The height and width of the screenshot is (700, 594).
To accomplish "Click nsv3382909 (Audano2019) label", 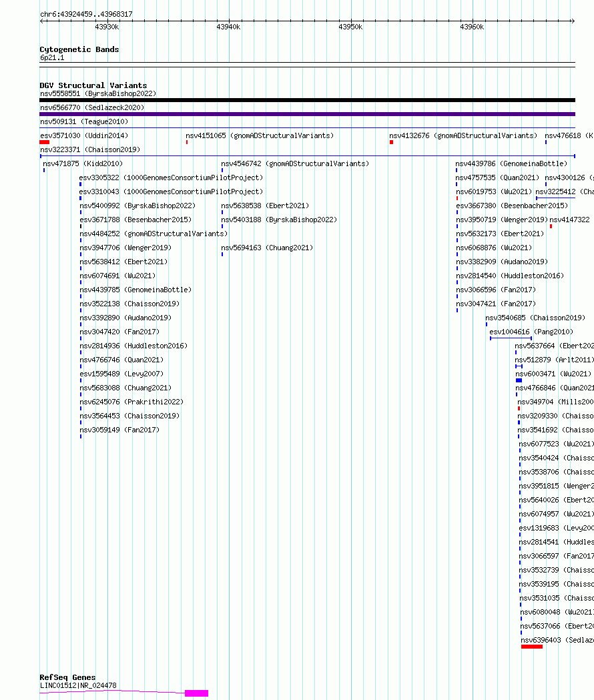I will point(502,262).
